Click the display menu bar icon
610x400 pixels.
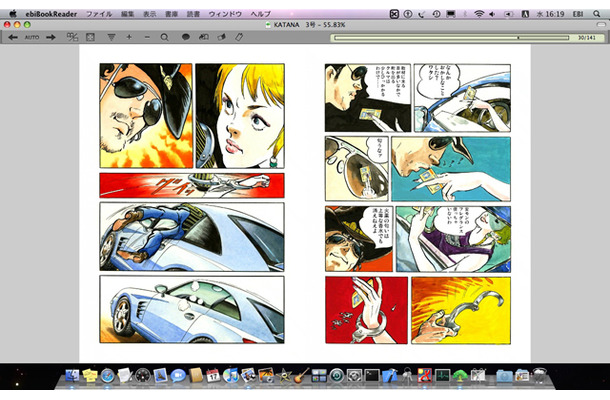coord(451,14)
